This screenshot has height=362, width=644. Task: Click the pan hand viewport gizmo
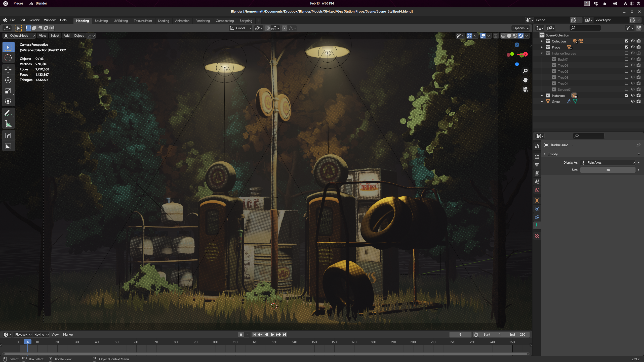[x=525, y=80]
